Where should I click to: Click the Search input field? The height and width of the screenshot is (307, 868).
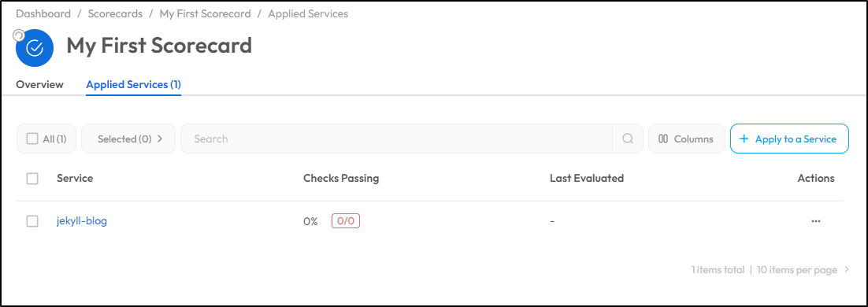click(396, 139)
